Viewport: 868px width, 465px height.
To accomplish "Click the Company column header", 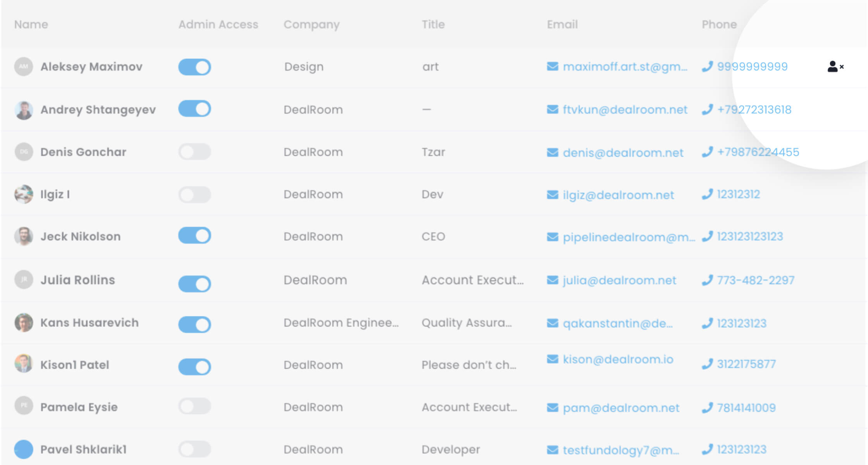I will point(311,24).
